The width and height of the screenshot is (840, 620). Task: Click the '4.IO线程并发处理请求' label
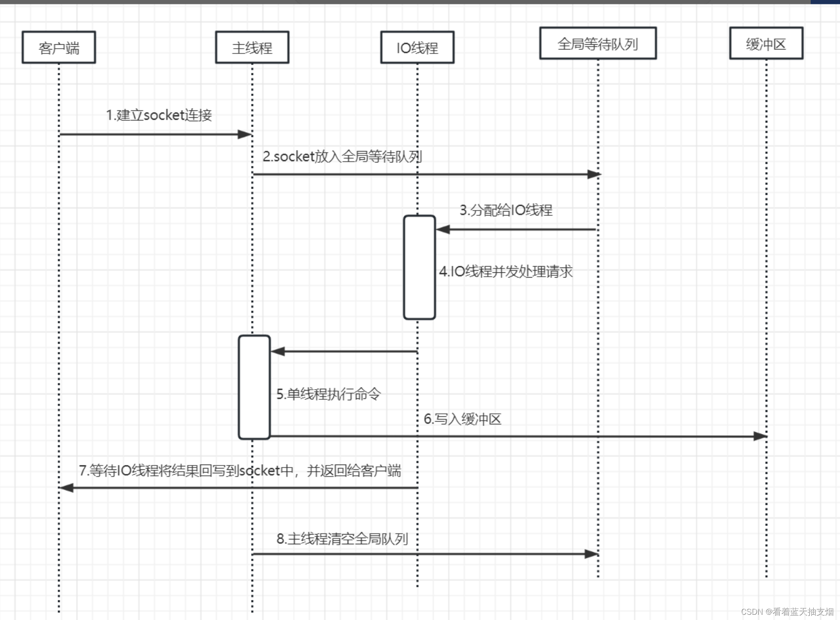point(506,271)
